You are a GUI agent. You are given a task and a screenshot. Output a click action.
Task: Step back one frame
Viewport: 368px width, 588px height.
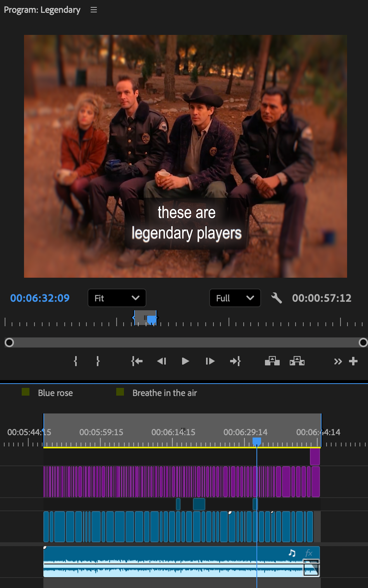pyautogui.click(x=162, y=361)
